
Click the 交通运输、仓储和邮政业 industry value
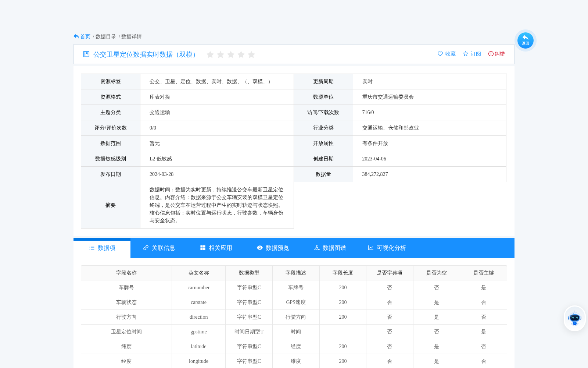tap(391, 128)
